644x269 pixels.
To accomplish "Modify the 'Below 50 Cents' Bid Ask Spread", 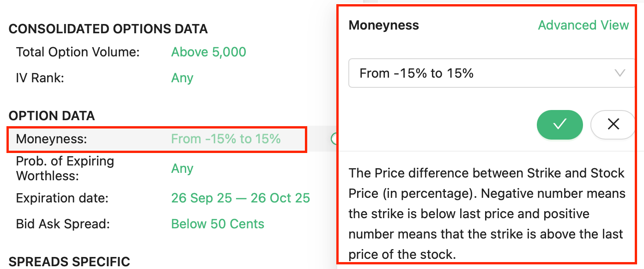I will click(x=218, y=224).
